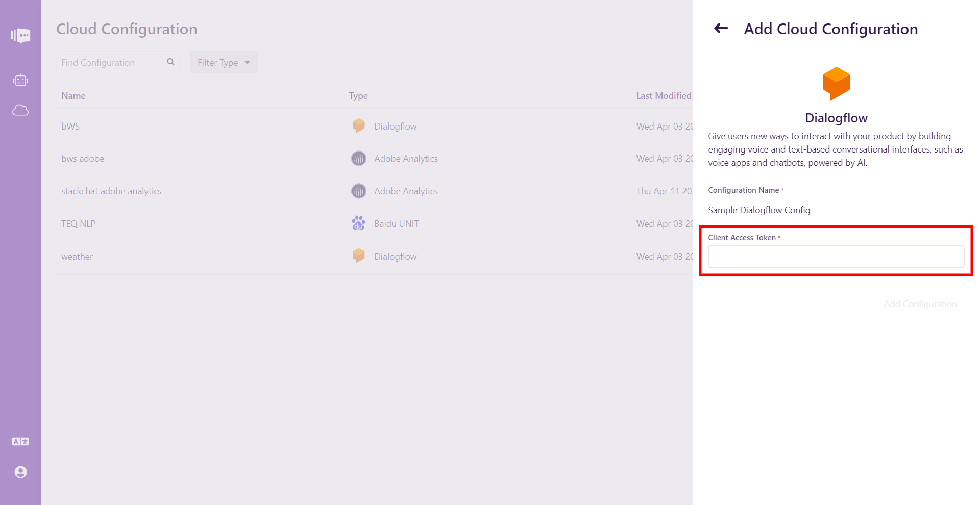980x505 pixels.
Task: Click the Wed Apr 03 date in weather row
Action: click(665, 257)
